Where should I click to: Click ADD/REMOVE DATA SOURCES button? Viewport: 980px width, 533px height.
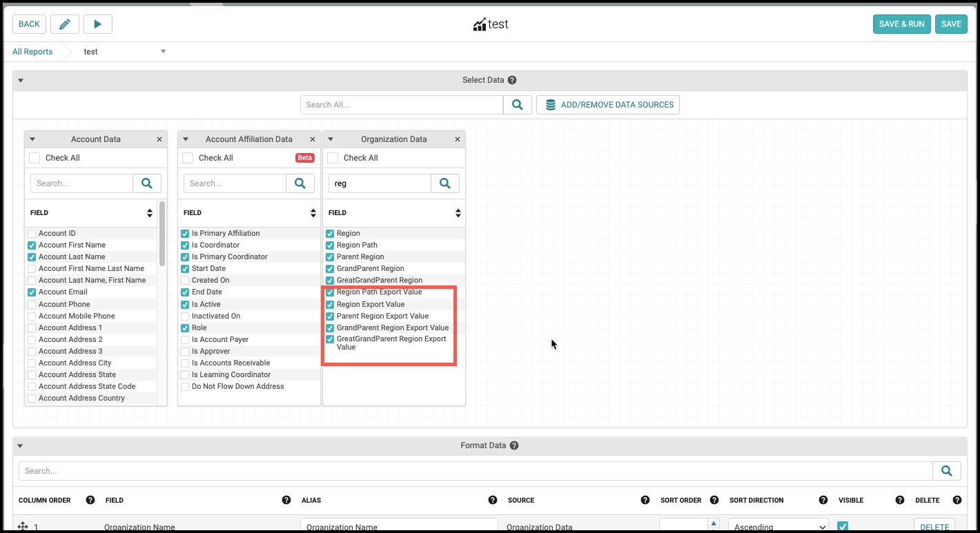coord(608,105)
